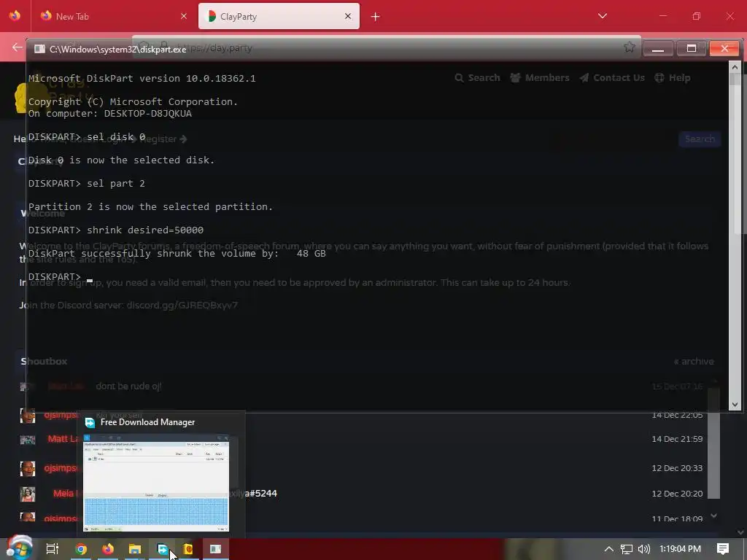The image size is (747, 560).
Task: Close the diskpart.exe window
Action: pos(724,49)
